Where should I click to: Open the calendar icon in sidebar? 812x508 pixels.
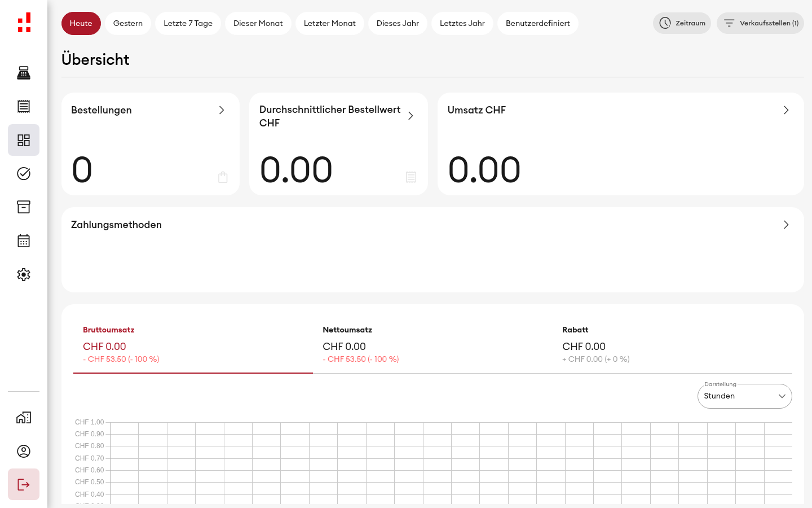24,241
